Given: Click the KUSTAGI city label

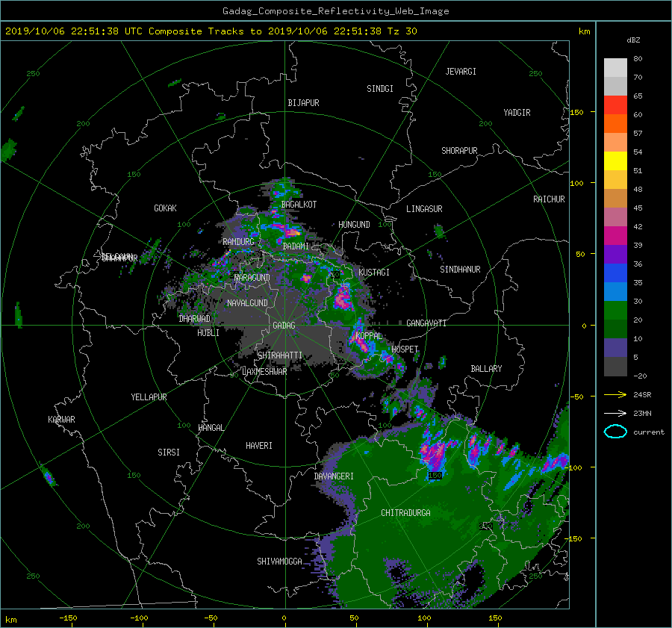Looking at the screenshot, I should pyautogui.click(x=374, y=273).
